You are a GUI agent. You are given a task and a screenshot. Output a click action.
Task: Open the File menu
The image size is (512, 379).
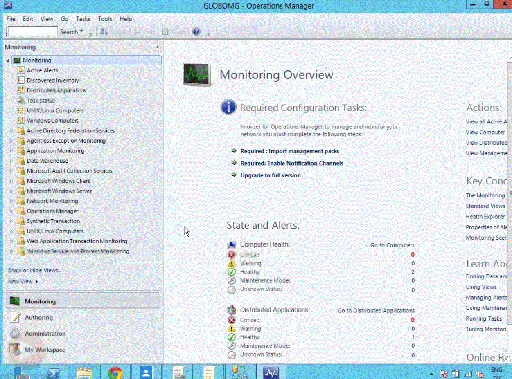tap(11, 19)
